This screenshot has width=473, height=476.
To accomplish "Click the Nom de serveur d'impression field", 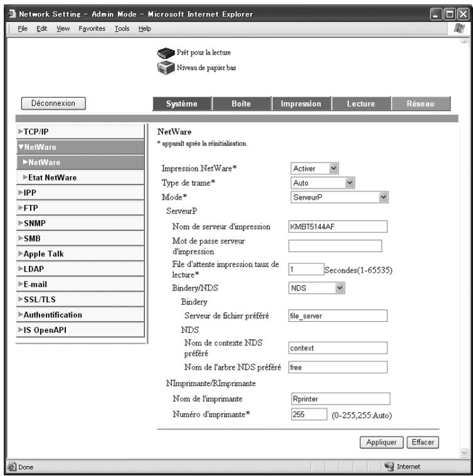I will 338,226.
